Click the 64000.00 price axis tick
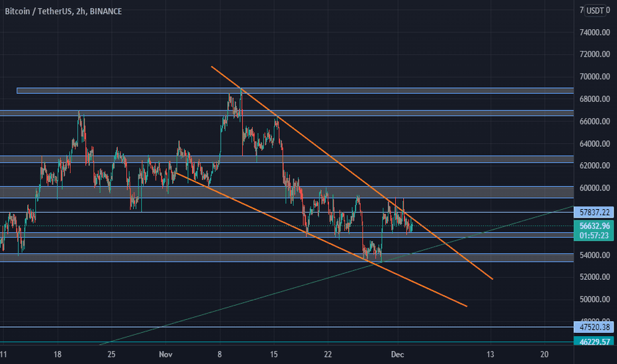 click(594, 144)
